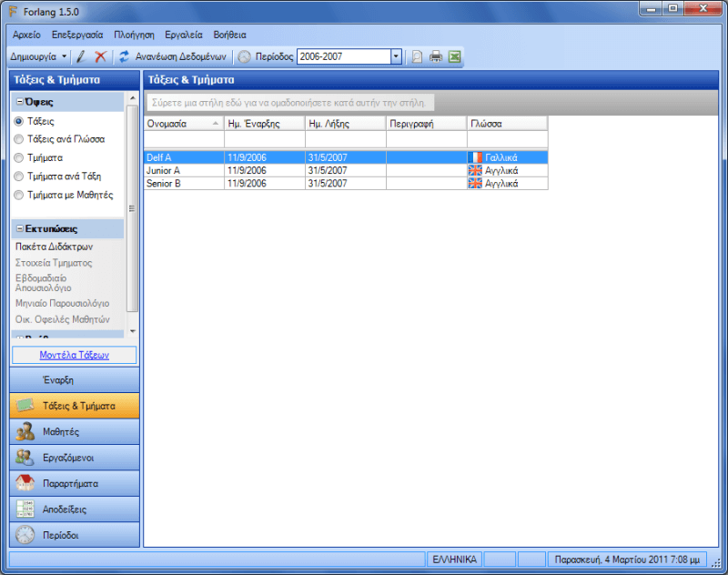Click the Μοντέλα Τάξεων link
Screen dimensions: 728x575
[74, 355]
